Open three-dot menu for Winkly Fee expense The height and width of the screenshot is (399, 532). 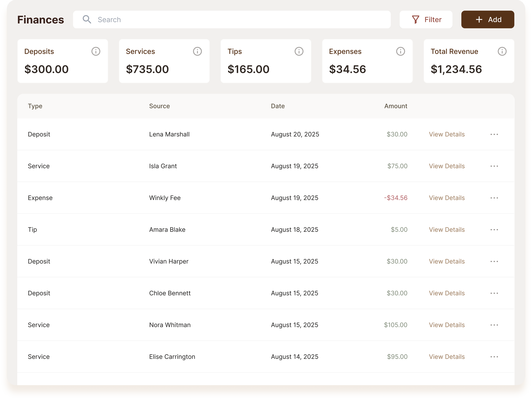coord(494,198)
